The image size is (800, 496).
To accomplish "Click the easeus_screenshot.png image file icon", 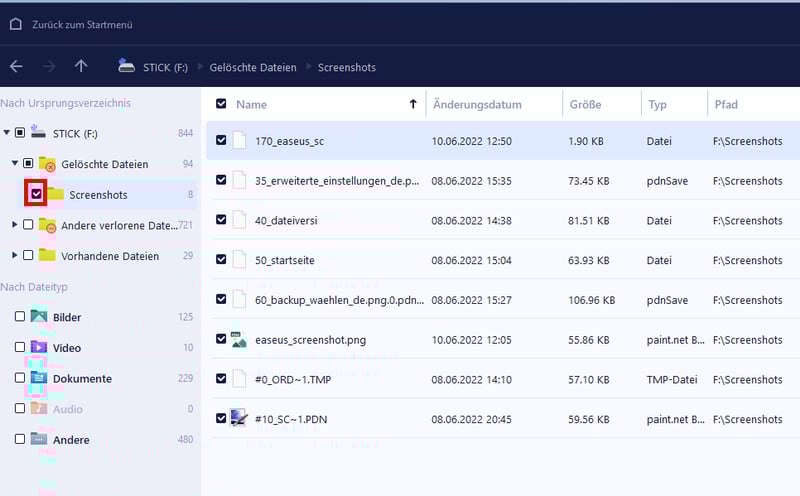I will (239, 340).
